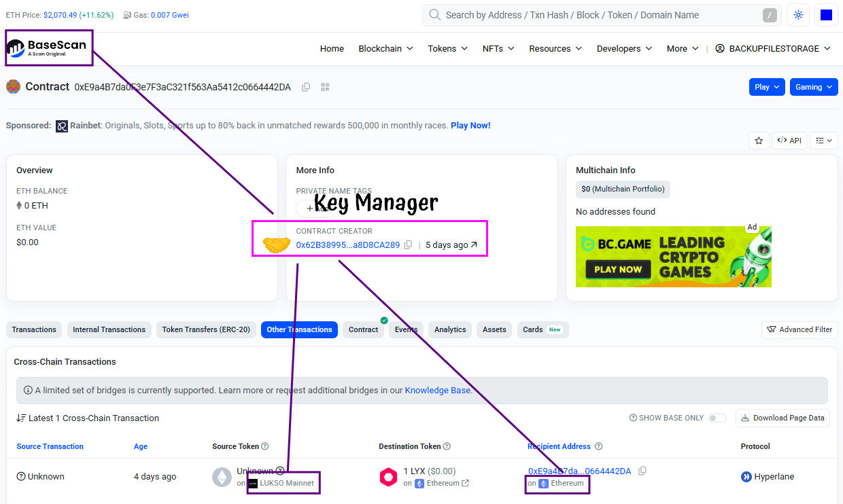Open external link beside Ethereum destination
This screenshot has height=504, width=843.
point(466,484)
